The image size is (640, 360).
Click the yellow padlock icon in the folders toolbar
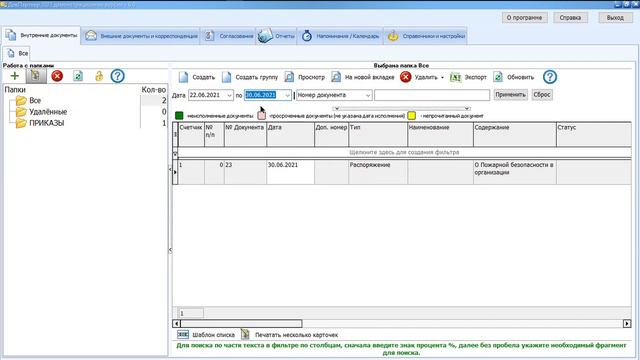point(99,76)
